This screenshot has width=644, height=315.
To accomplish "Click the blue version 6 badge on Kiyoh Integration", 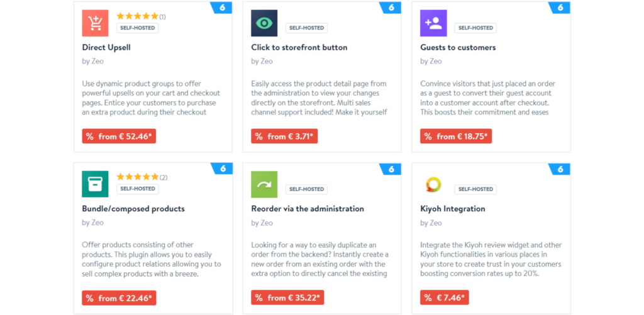I will tap(560, 169).
